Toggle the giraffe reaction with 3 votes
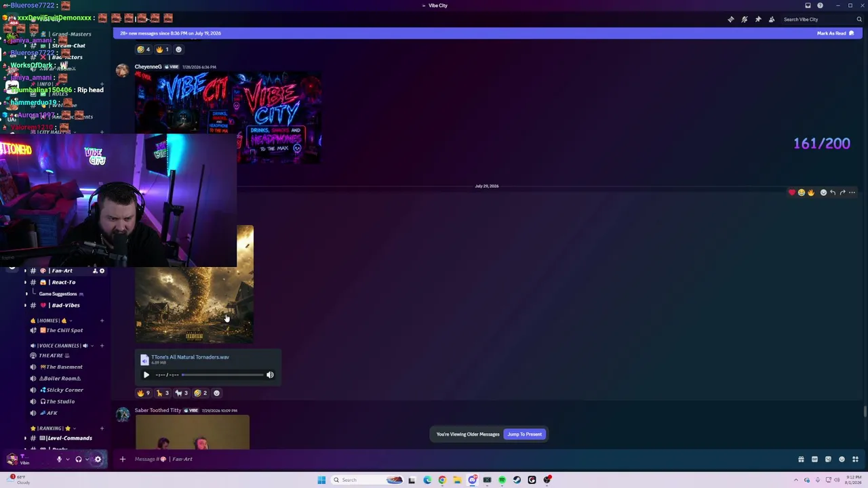This screenshot has width=868, height=488. (x=163, y=393)
